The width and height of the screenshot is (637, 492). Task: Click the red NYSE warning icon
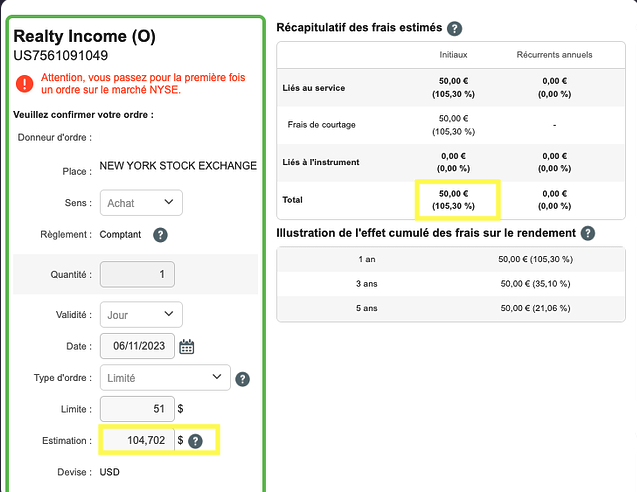pos(25,83)
